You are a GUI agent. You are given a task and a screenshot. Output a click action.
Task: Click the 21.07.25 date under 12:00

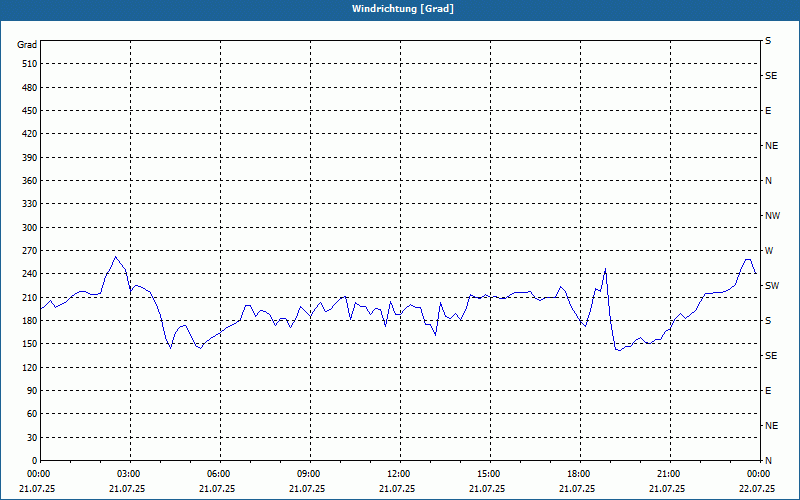pyautogui.click(x=397, y=488)
